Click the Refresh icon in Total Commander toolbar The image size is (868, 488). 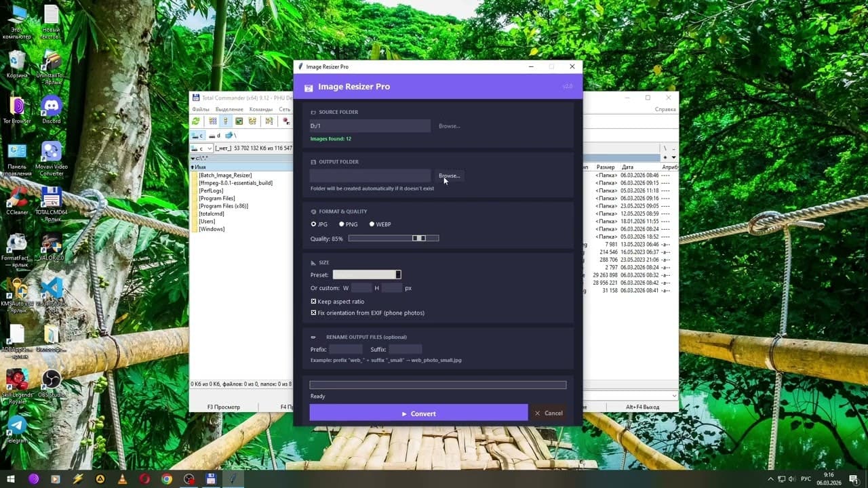click(196, 121)
